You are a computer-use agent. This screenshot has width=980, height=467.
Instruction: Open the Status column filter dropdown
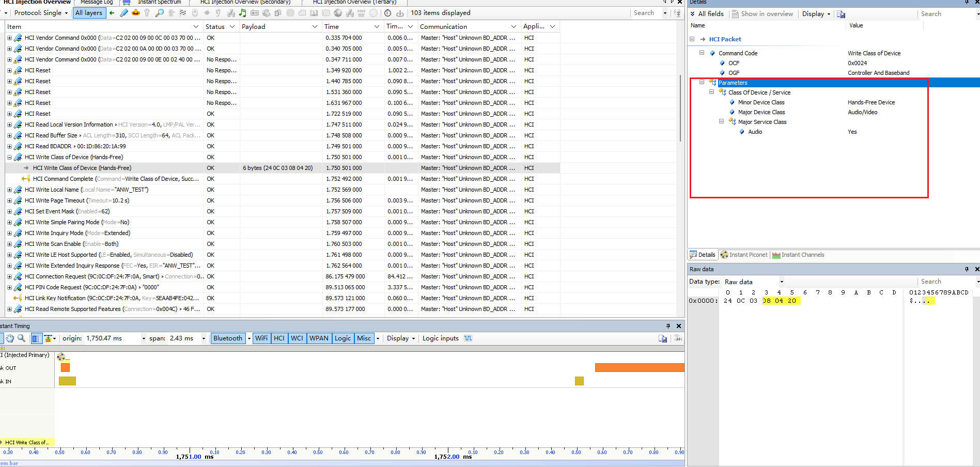pyautogui.click(x=232, y=26)
